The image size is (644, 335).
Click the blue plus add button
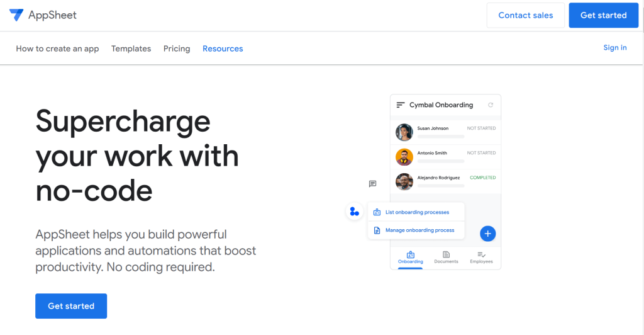tap(487, 234)
